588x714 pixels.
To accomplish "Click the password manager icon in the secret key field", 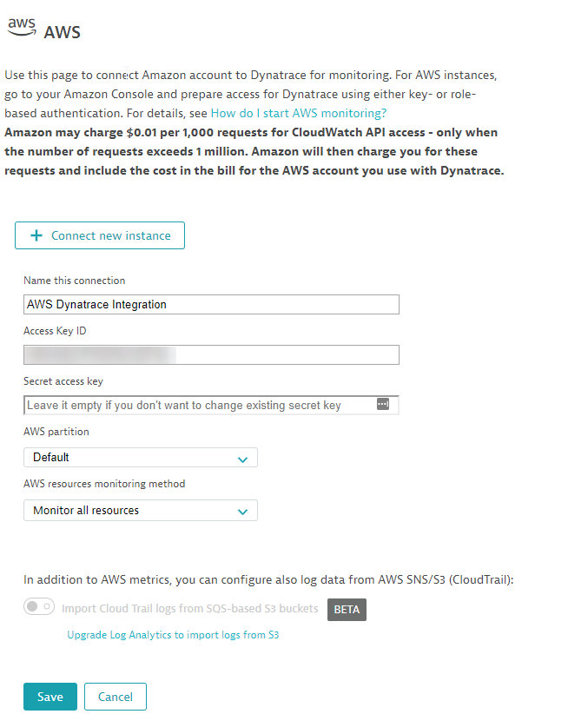I will point(382,404).
